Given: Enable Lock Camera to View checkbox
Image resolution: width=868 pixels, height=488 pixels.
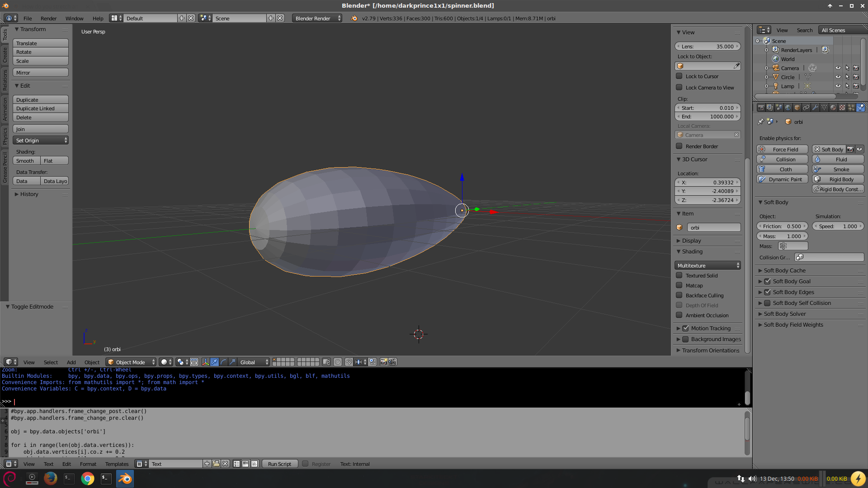Looking at the screenshot, I should [679, 87].
